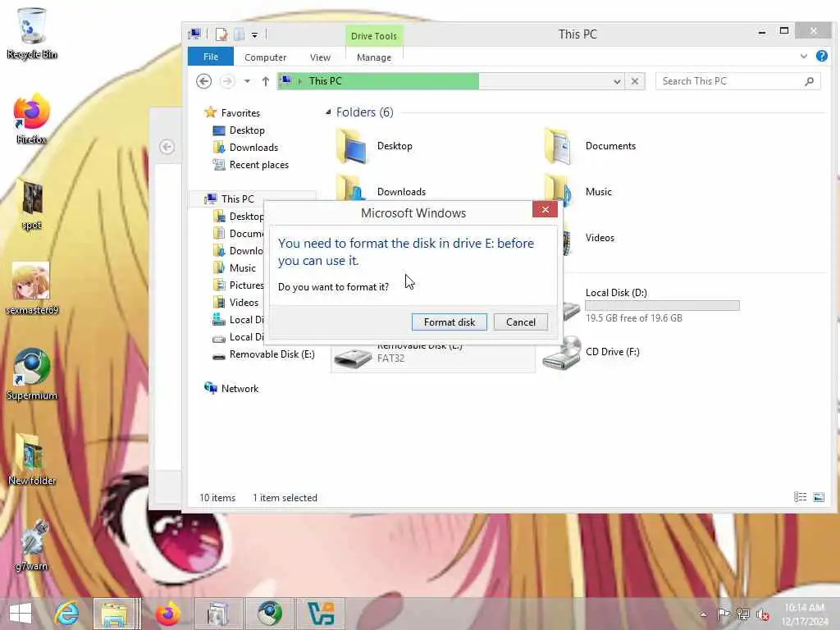The width and height of the screenshot is (840, 630).
Task: Open the Windows Start button
Action: pyautogui.click(x=21, y=614)
